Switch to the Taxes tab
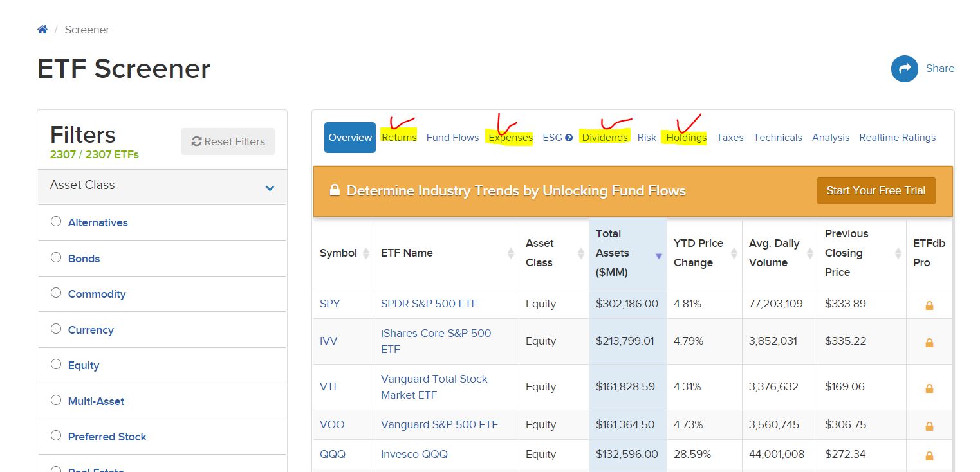 [730, 138]
